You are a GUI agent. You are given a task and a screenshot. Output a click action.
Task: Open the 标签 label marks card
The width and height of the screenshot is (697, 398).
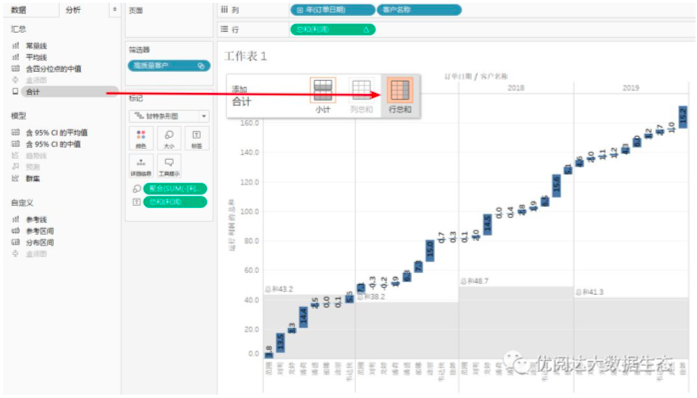[x=196, y=138]
